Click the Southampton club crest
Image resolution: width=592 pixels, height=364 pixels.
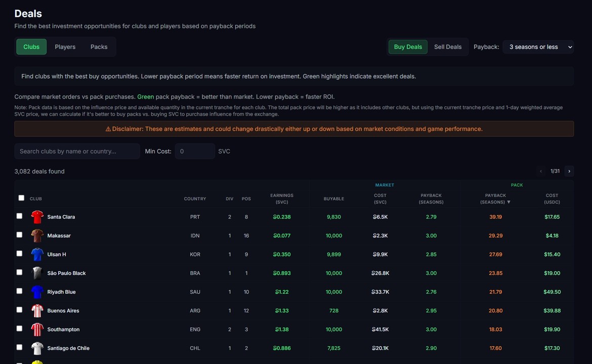pos(37,329)
